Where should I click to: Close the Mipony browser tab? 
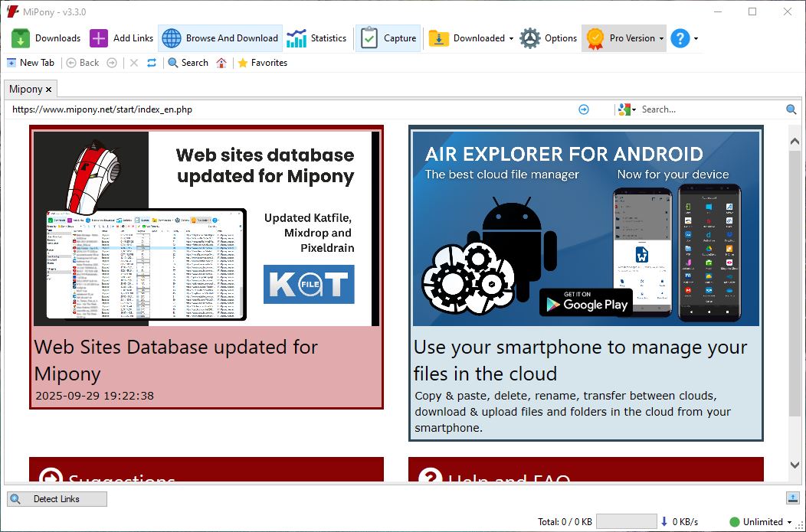coord(49,90)
